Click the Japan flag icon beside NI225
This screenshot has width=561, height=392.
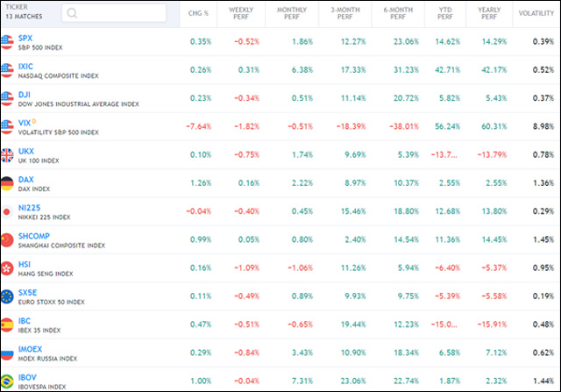pos(7,211)
